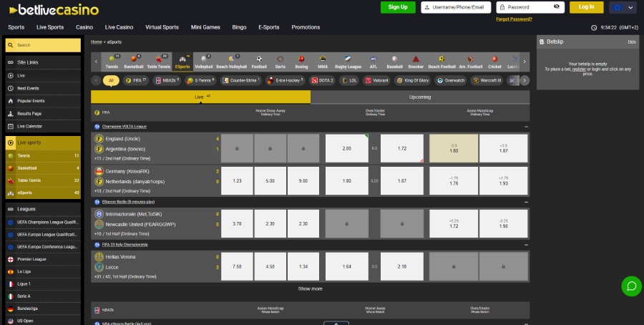Pick Lecce away win odds 1.34
This screenshot has width=644, height=325.
pos(303,266)
